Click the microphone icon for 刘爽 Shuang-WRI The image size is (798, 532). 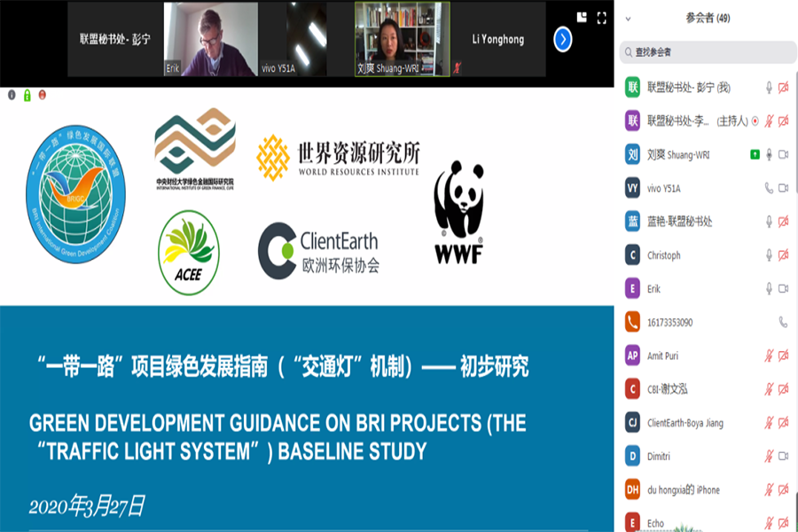point(769,154)
